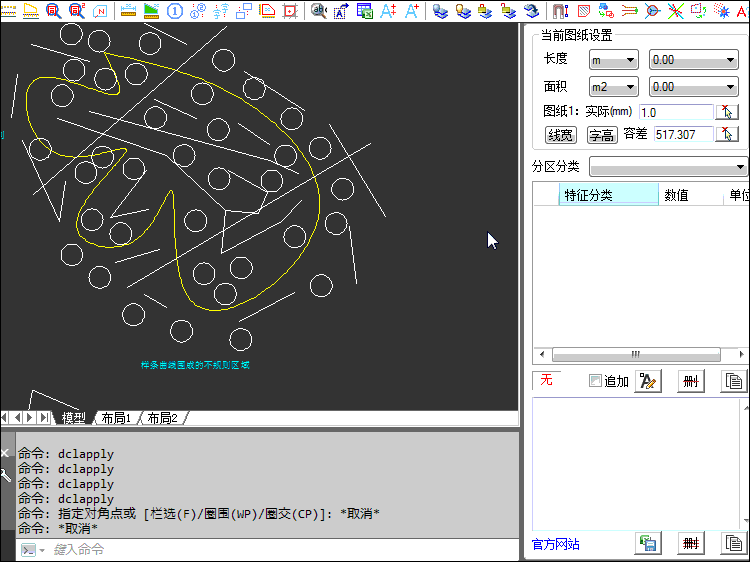This screenshot has width=750, height=562.
Task: Click the horizontal scrollbar under the 特征分类 table
Action: (x=635, y=355)
